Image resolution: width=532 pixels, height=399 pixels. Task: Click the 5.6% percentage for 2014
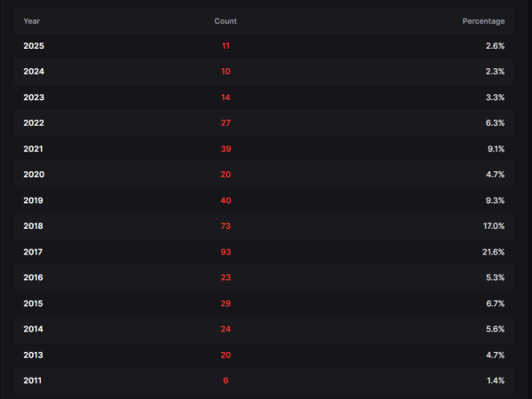[495, 329]
